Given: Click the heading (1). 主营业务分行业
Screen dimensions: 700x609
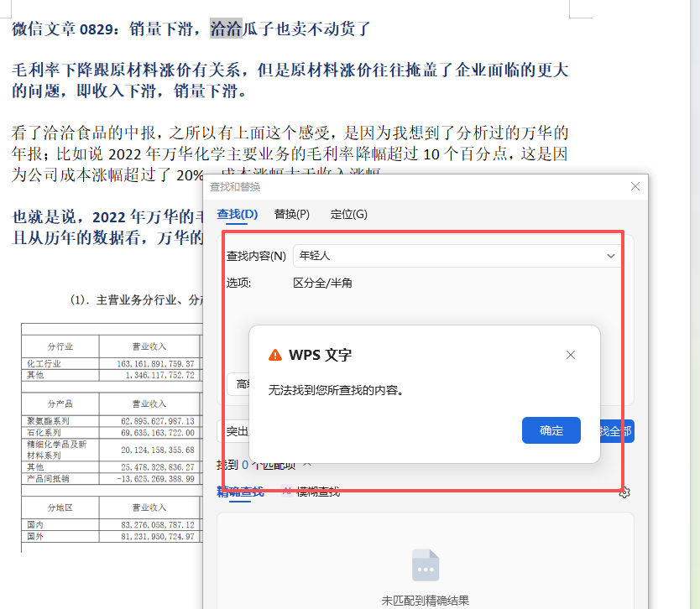Looking at the screenshot, I should point(137,299).
